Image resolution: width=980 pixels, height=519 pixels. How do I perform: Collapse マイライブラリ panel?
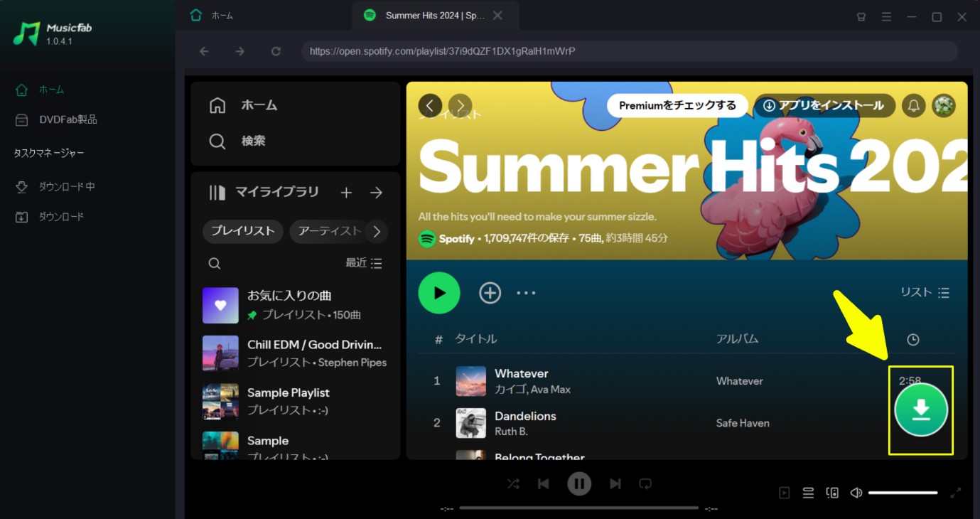(x=264, y=192)
